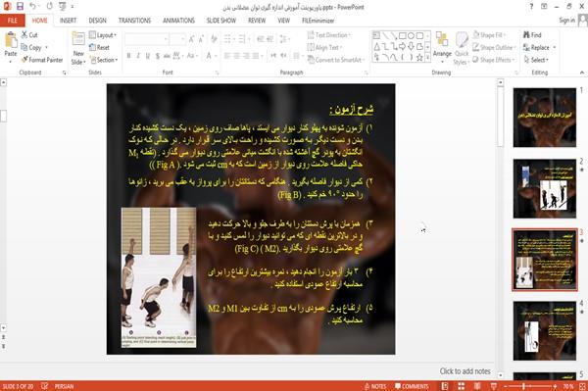Image resolution: width=588 pixels, height=391 pixels.
Task: Open the Shape Outline dropdown
Action: point(494,47)
